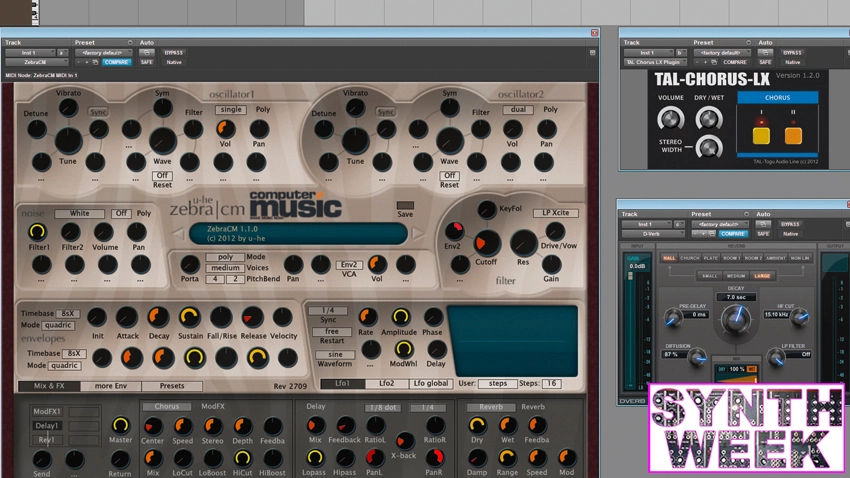Screen dimensions: 850x478
Task: Open the oscillator2 dual Poly mode selector
Action: (518, 109)
